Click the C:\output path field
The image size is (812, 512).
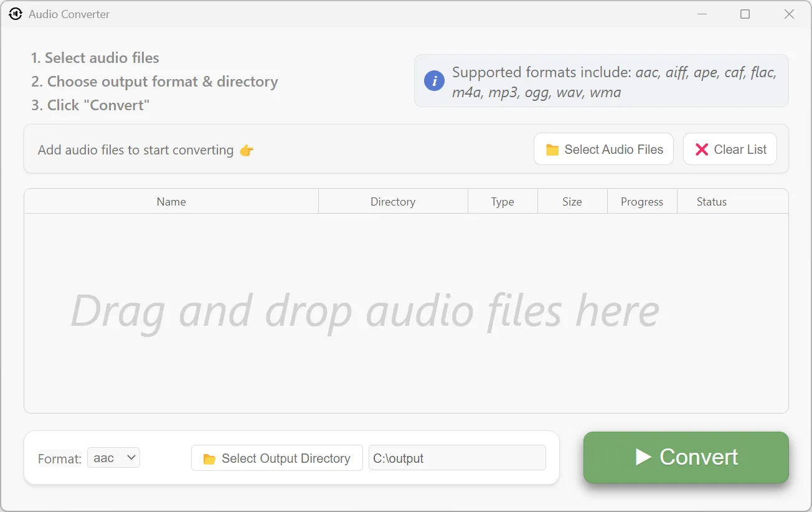pos(457,458)
